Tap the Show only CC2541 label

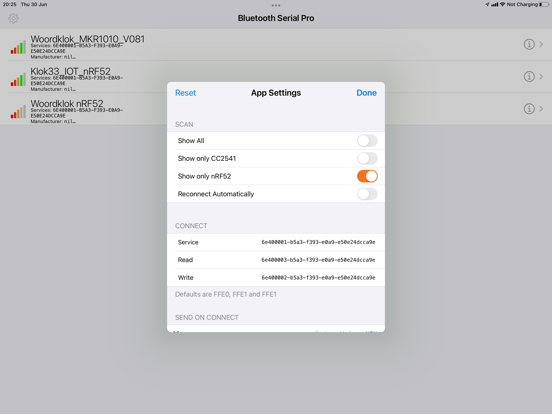pyautogui.click(x=207, y=159)
